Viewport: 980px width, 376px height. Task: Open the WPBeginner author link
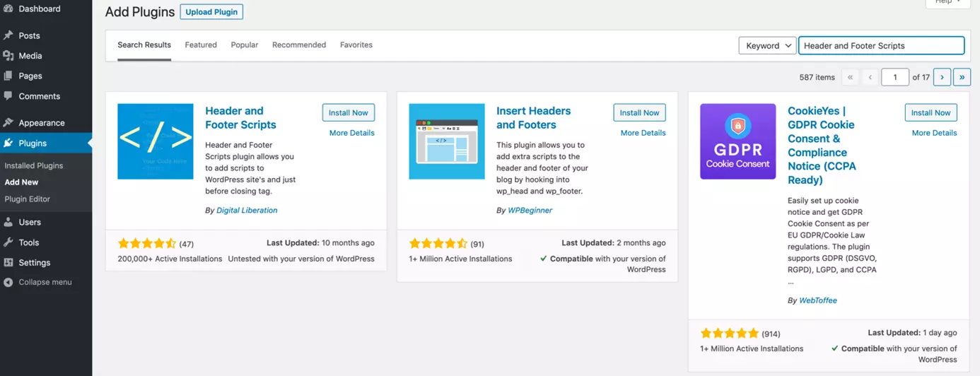pyautogui.click(x=530, y=210)
